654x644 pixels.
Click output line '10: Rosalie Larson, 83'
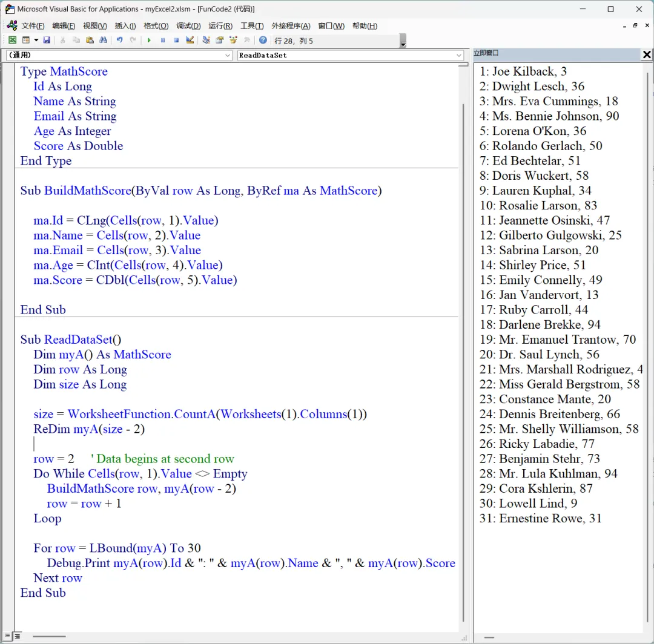538,206
